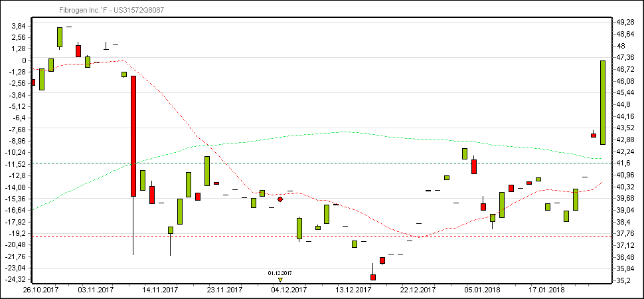Click the -24,32 label on left axis
This screenshot has width=644, height=299.
point(16,280)
